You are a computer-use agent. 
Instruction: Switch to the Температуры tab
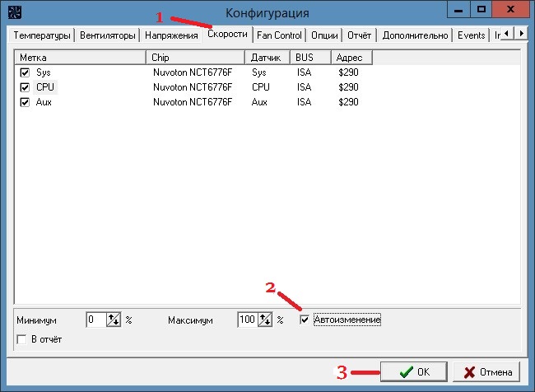42,35
